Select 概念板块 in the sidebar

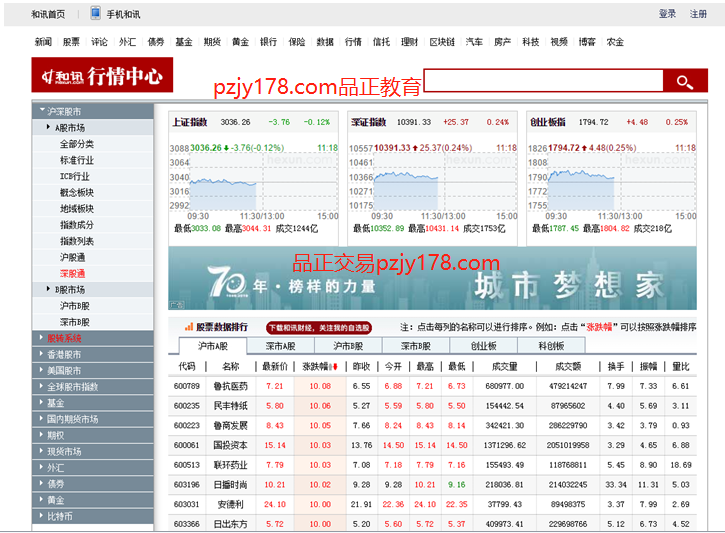(77, 193)
